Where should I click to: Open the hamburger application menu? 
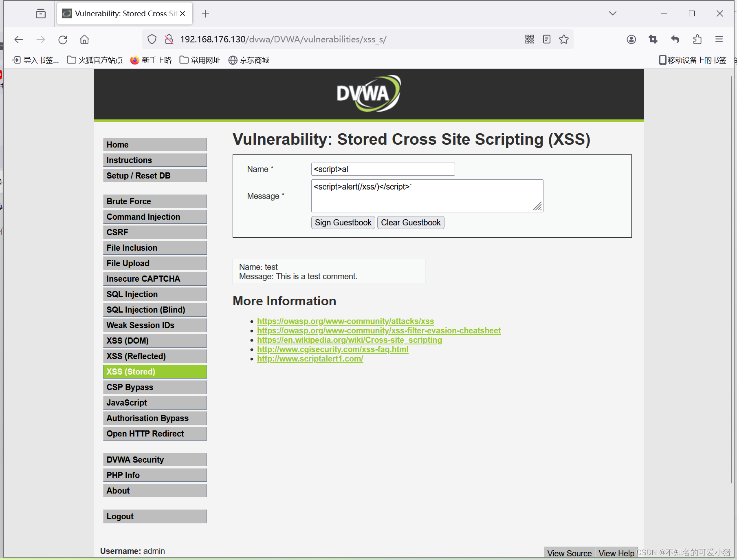coord(719,39)
